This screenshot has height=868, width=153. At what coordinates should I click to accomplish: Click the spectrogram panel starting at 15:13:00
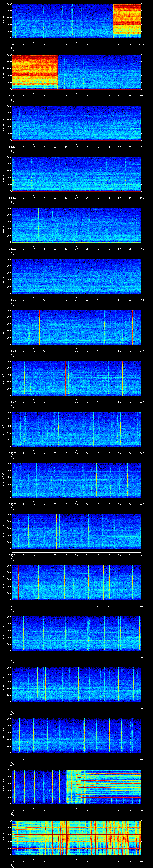77,276
